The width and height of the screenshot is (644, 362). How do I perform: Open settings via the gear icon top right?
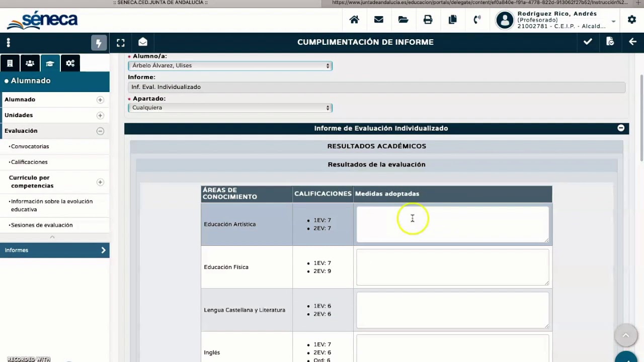coord(632,19)
